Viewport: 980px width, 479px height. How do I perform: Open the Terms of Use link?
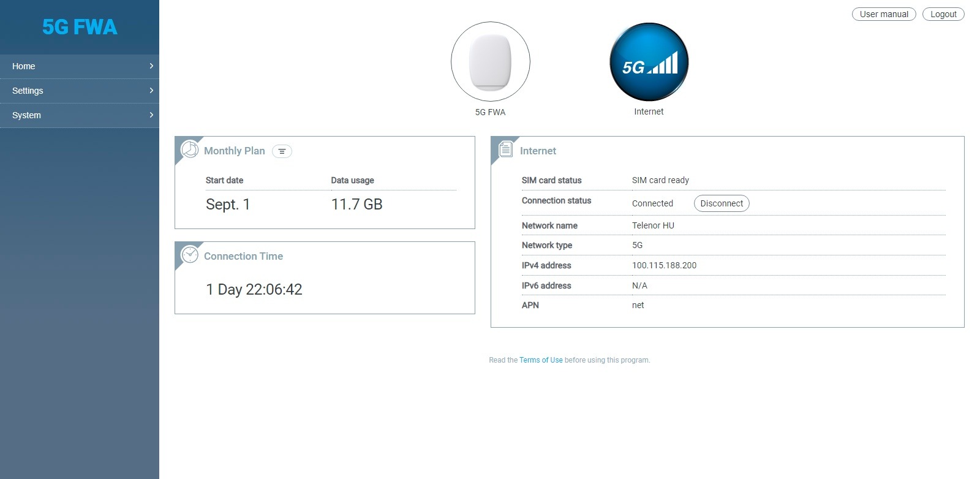click(541, 360)
